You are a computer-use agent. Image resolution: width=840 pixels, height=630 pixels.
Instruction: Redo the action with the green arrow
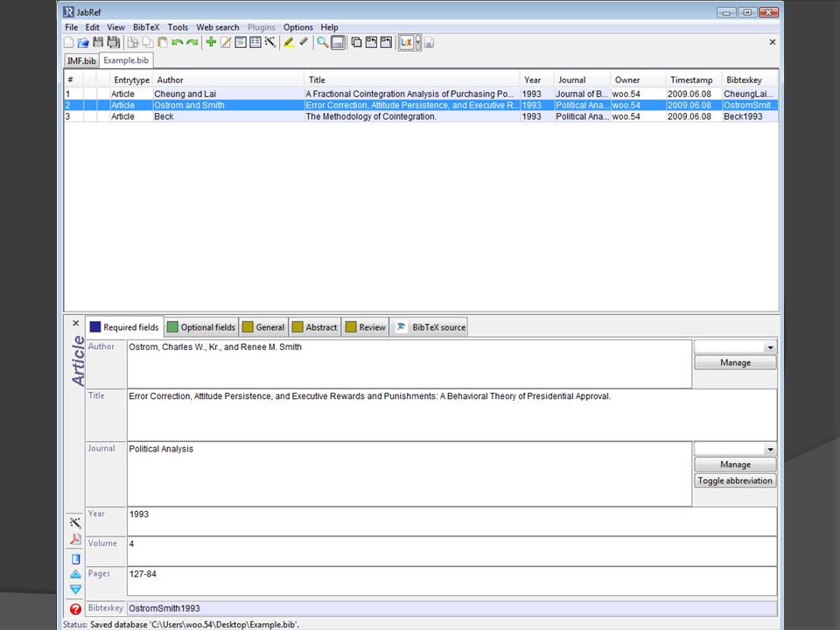coord(192,42)
